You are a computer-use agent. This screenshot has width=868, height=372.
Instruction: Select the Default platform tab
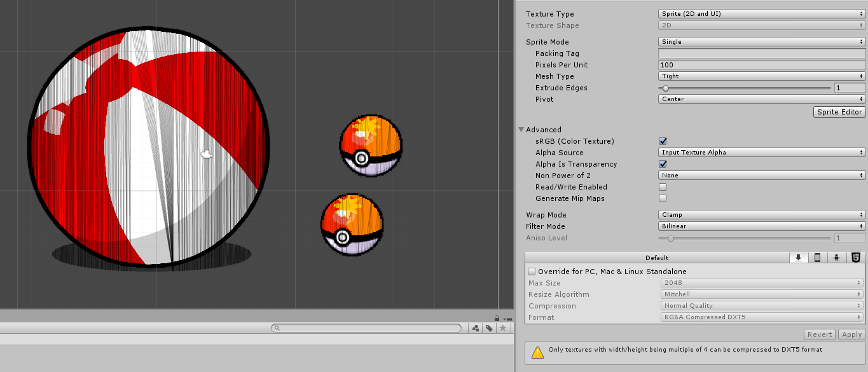pyautogui.click(x=657, y=258)
